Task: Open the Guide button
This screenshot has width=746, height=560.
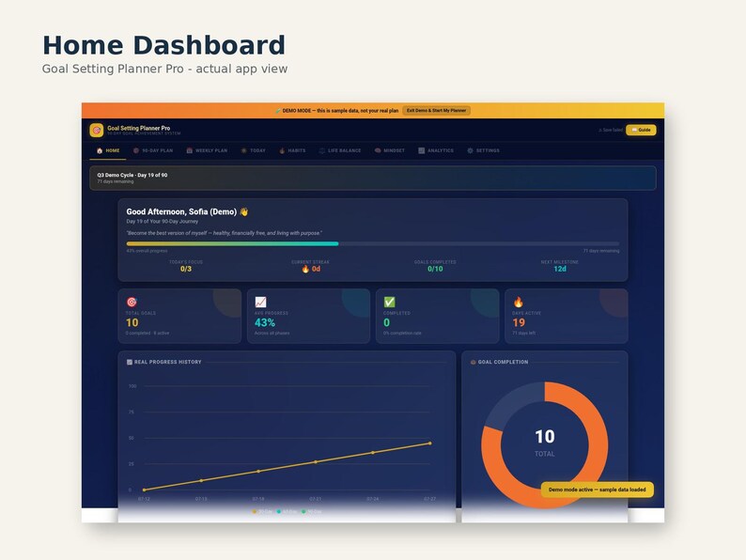Action: point(641,130)
